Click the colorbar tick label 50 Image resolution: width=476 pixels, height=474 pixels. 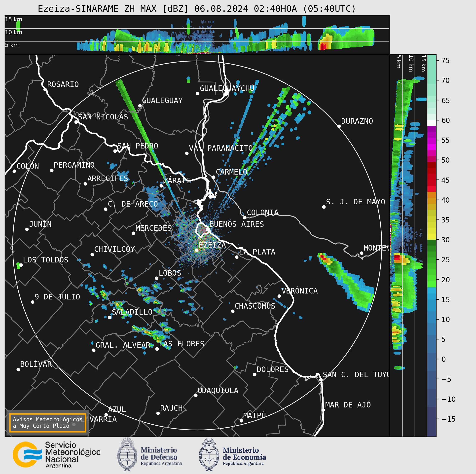[x=445, y=160]
